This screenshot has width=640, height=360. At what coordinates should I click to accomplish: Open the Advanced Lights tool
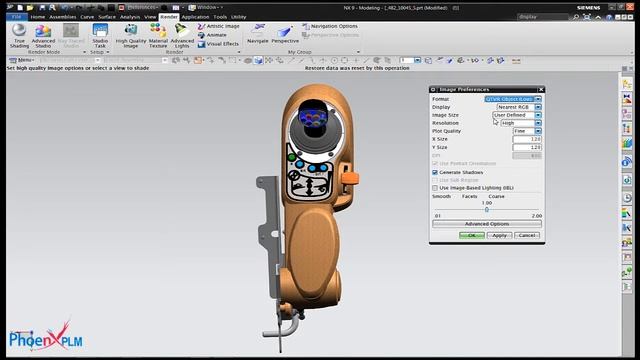pyautogui.click(x=182, y=36)
